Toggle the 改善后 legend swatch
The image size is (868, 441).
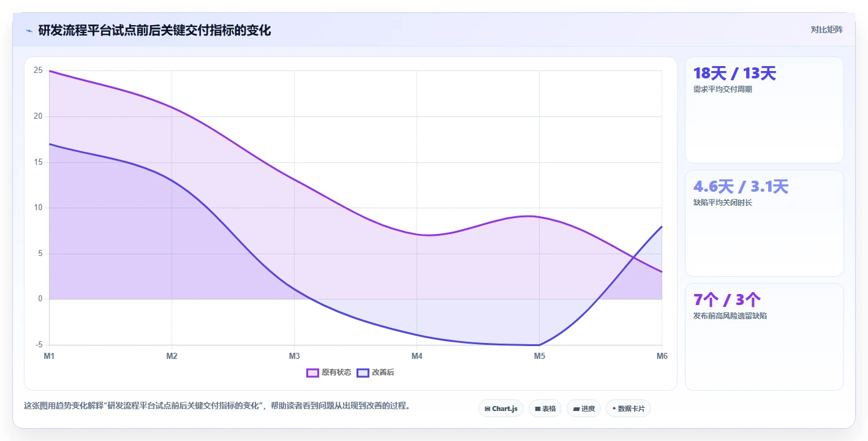tap(363, 372)
